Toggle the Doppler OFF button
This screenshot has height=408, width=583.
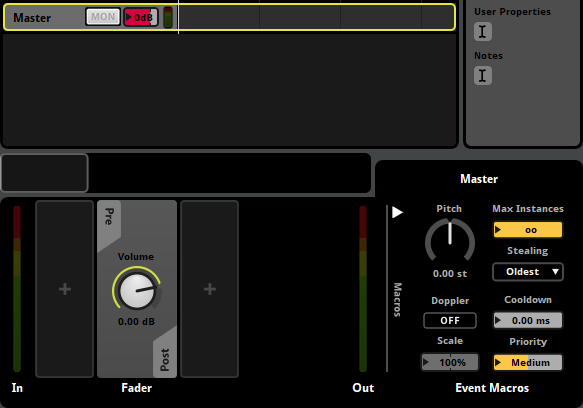pyautogui.click(x=450, y=320)
